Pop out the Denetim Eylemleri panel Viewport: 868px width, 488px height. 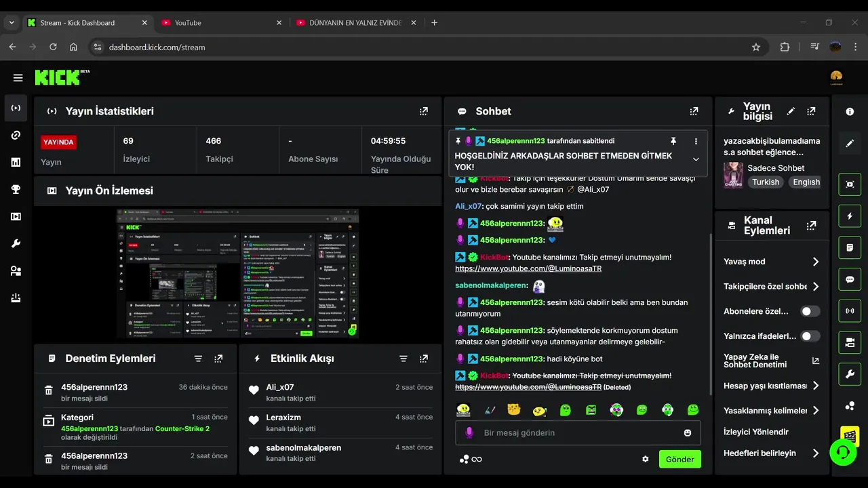(218, 359)
